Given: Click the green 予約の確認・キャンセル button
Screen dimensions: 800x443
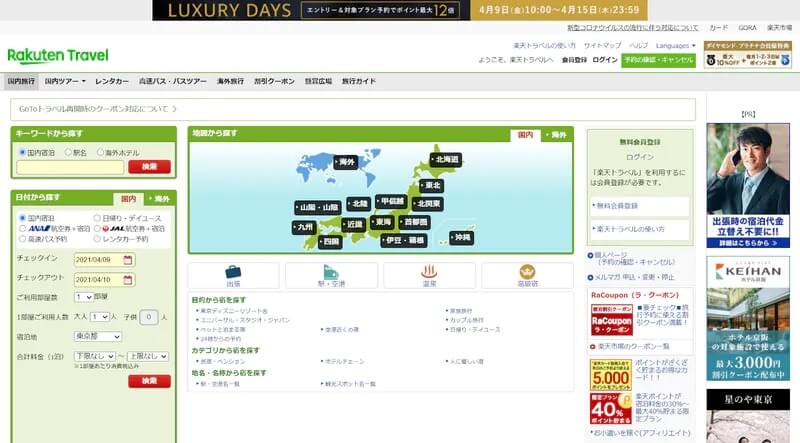Looking at the screenshot, I should [x=659, y=60].
